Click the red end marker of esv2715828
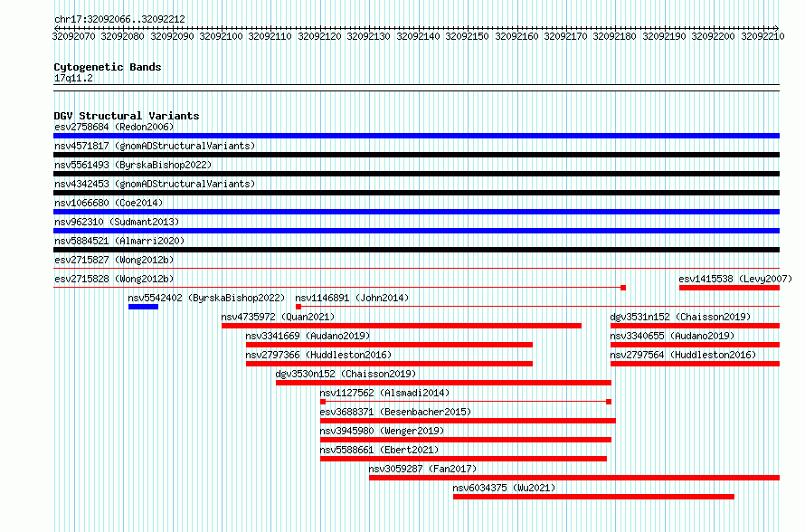Image resolution: width=805 pixels, height=532 pixels. [x=623, y=288]
